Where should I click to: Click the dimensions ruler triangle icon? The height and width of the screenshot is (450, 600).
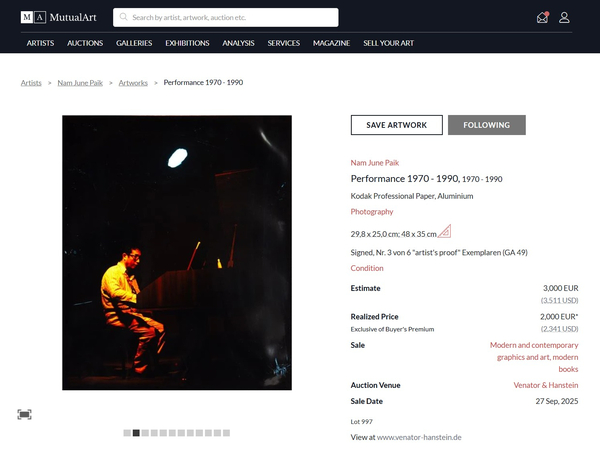tap(445, 231)
